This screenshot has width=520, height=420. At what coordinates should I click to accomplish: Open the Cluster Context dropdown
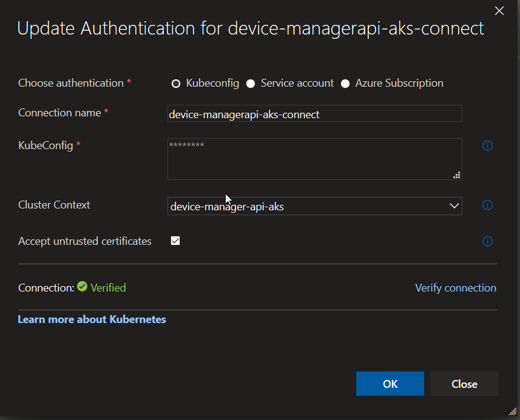pos(314,206)
